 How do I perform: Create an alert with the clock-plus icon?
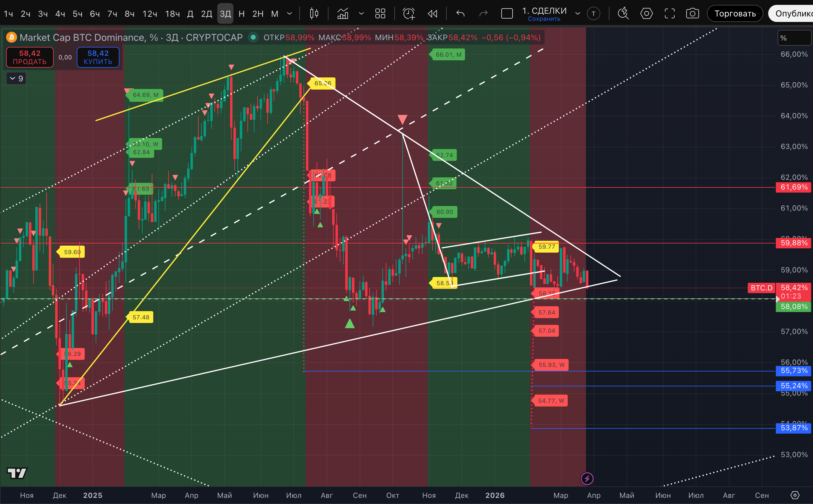point(409,14)
